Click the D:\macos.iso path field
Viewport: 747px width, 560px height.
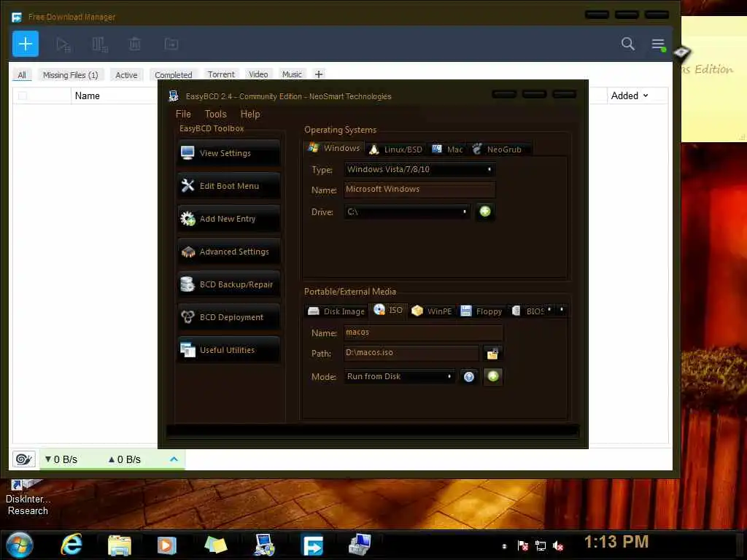tap(411, 353)
